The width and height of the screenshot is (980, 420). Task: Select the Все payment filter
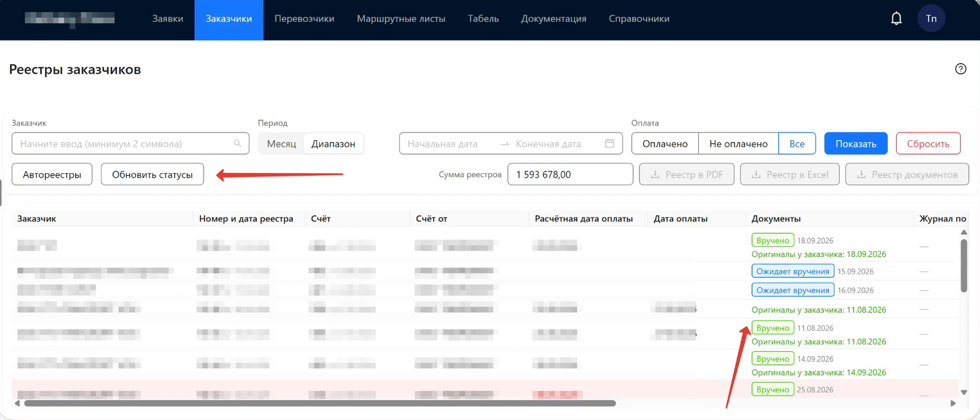797,144
